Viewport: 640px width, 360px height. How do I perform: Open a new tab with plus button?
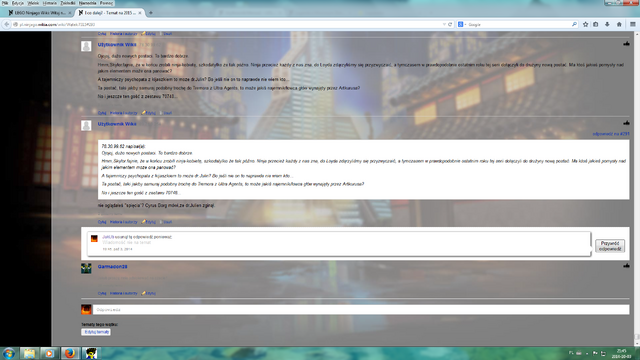coord(151,13)
